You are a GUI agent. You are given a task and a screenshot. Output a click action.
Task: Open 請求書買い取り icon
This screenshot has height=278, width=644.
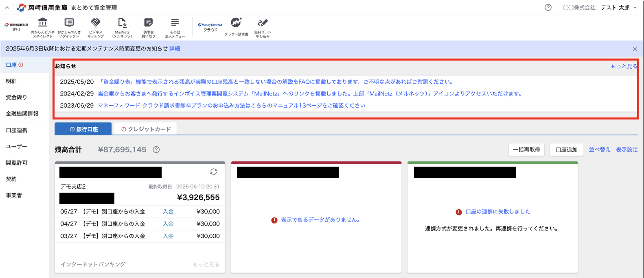(149, 28)
